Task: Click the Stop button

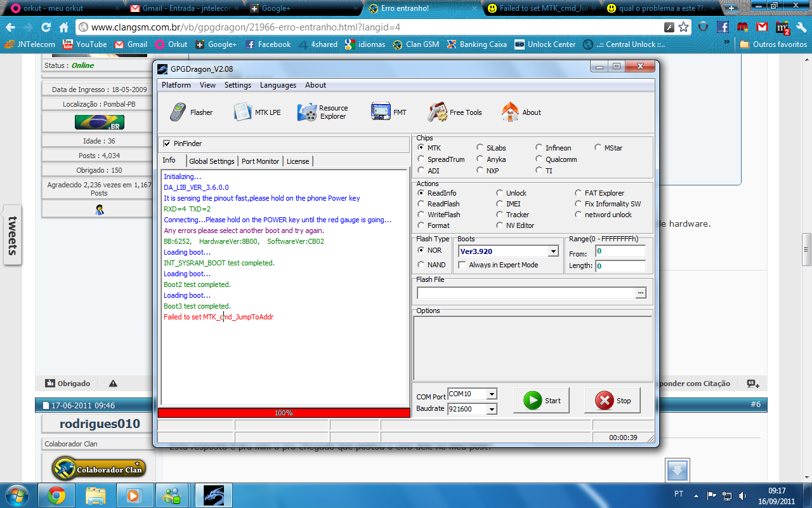Action: point(613,401)
